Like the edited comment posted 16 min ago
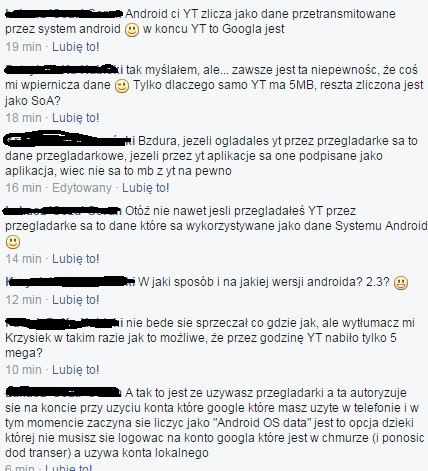Viewport: 428px width, 471px height. click(146, 188)
